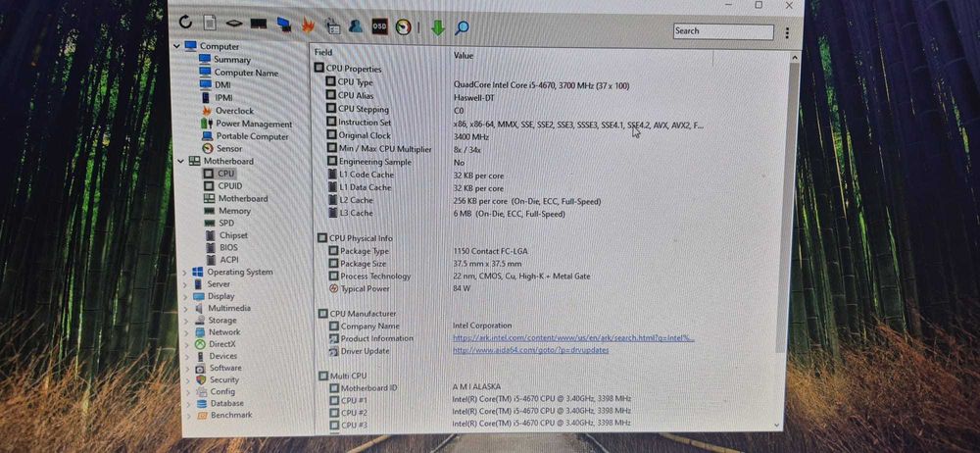Viewport: 980px width, 453px height.
Task: Select Portable Computer tree item
Action: (253, 136)
